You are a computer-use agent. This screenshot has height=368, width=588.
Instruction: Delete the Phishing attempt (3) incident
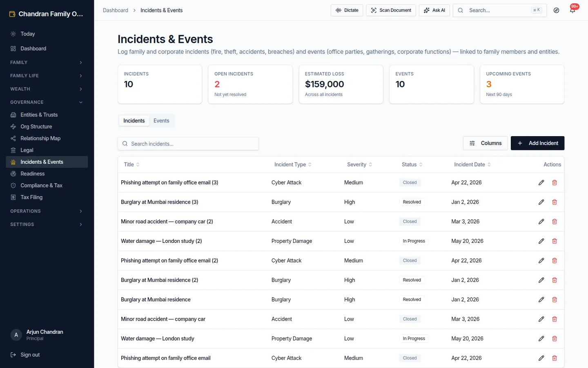click(x=555, y=183)
